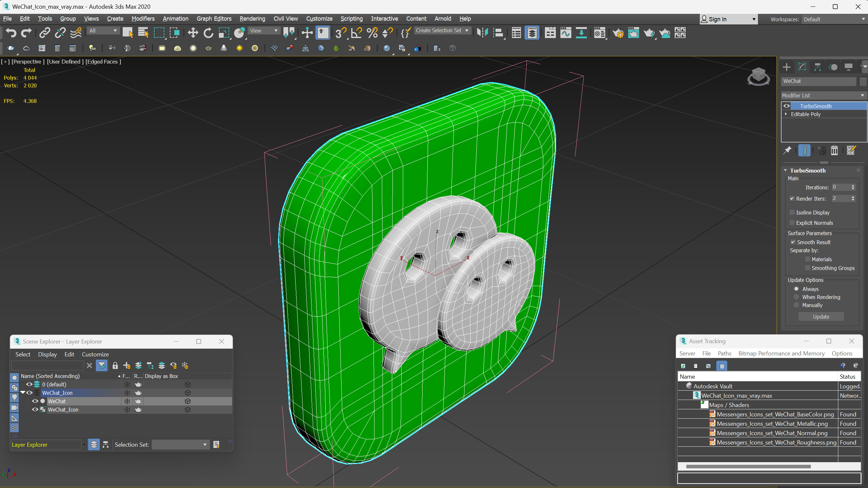
Task: Enable Separate by Materials checkbox
Action: pyautogui.click(x=807, y=259)
